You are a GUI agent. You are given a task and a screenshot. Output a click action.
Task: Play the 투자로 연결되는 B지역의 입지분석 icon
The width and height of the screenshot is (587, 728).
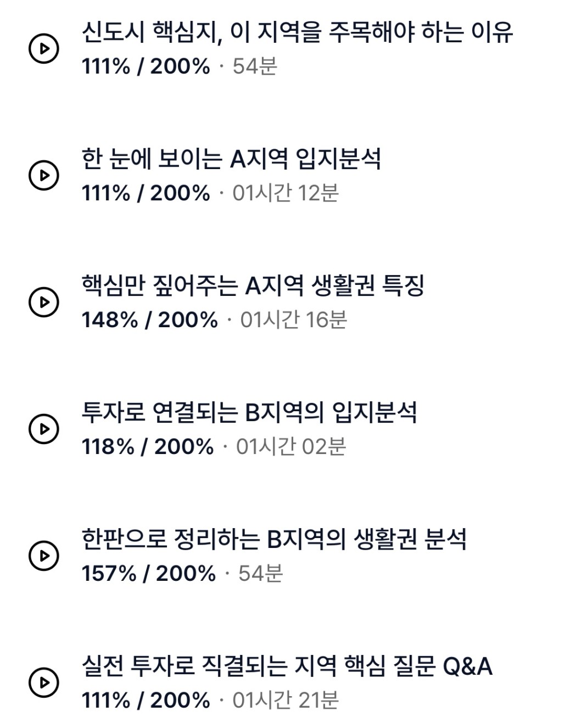tap(43, 429)
